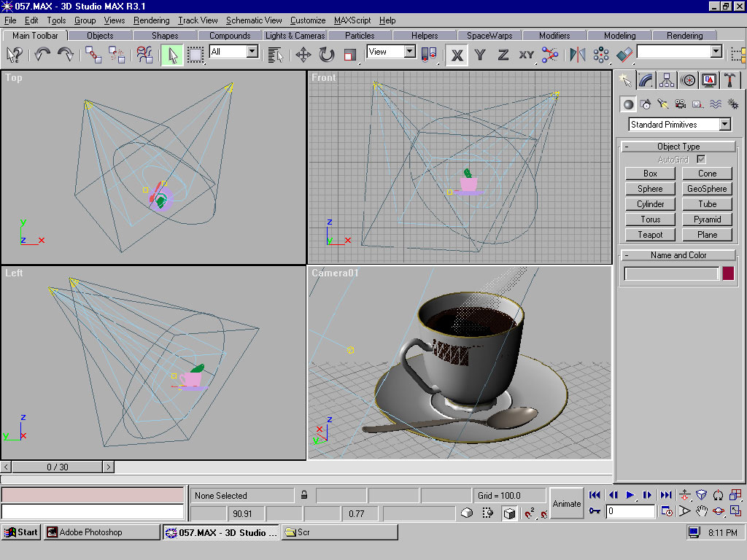This screenshot has width=747, height=560.
Task: Open the Pan tool in viewport controls
Action: [702, 512]
